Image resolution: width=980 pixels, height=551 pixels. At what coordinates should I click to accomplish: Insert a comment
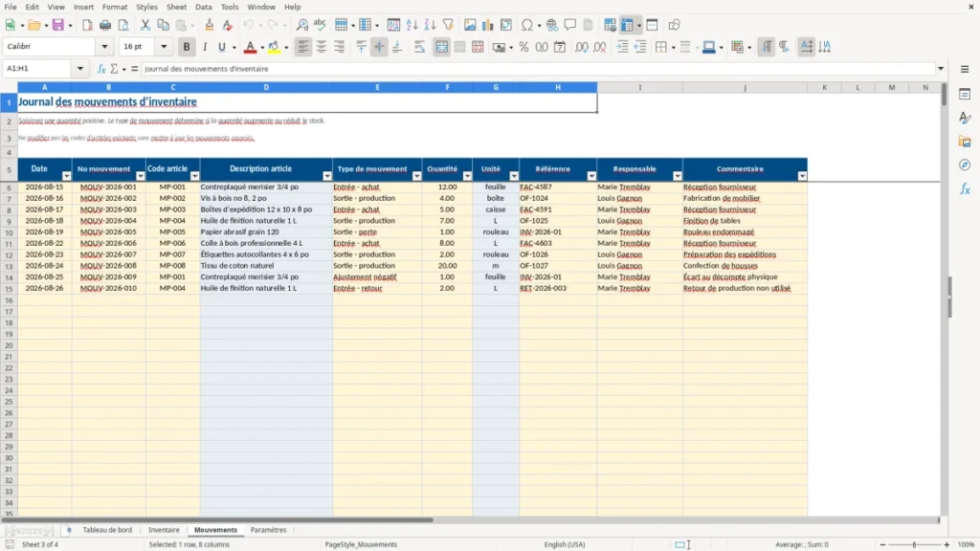tap(570, 25)
